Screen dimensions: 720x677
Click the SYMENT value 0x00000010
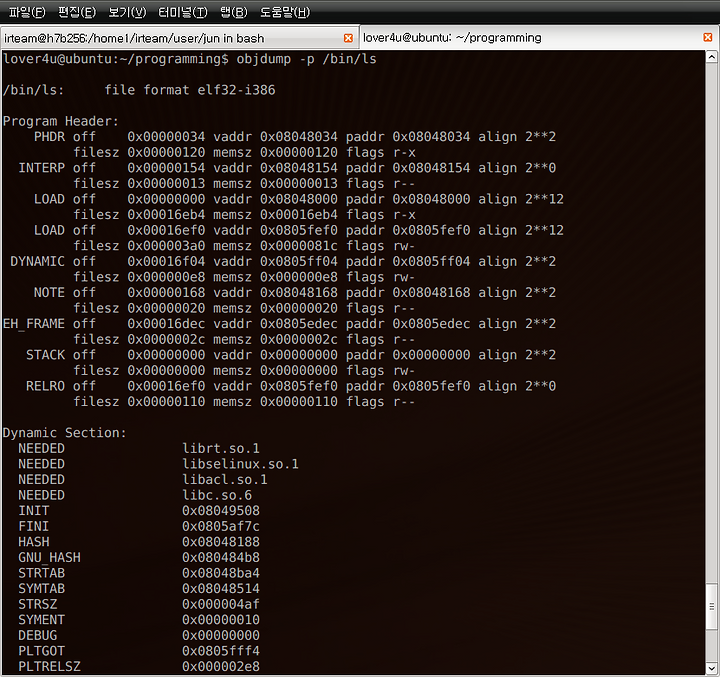point(221,621)
